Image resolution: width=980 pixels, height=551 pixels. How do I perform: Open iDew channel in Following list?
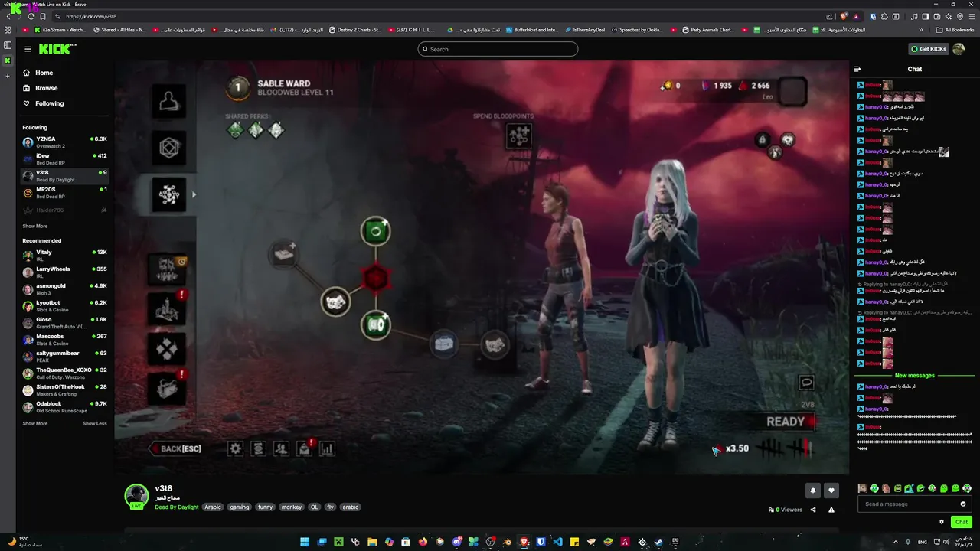pyautogui.click(x=64, y=158)
